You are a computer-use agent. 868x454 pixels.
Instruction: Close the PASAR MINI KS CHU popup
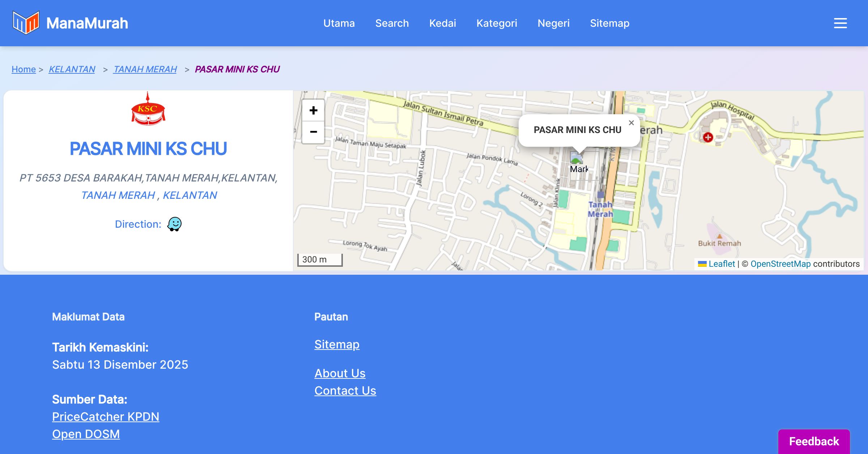[x=631, y=123]
